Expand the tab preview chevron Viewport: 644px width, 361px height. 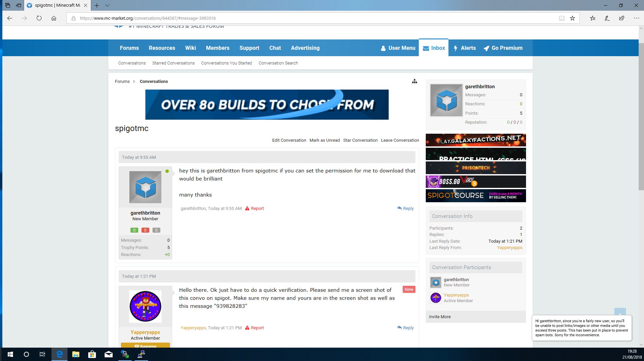click(107, 5)
